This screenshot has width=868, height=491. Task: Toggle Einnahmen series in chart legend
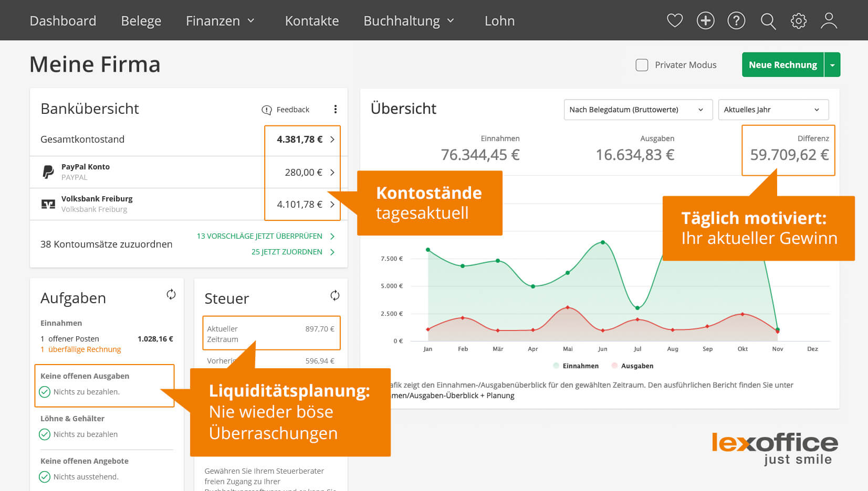pyautogui.click(x=576, y=366)
